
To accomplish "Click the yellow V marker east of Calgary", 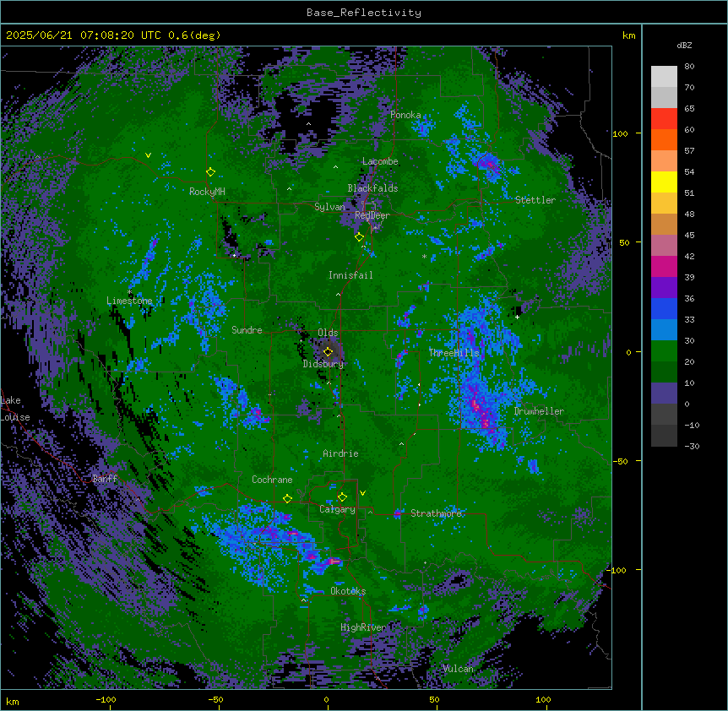I will click(362, 493).
